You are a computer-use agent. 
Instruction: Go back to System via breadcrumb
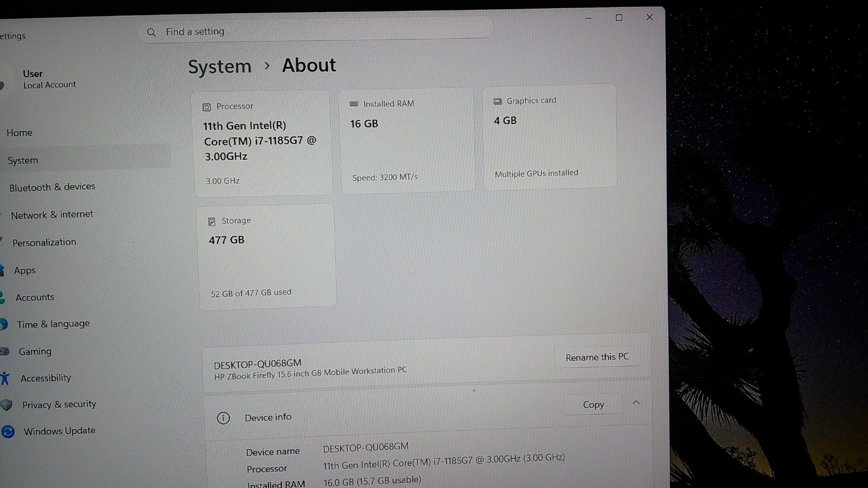(x=220, y=67)
